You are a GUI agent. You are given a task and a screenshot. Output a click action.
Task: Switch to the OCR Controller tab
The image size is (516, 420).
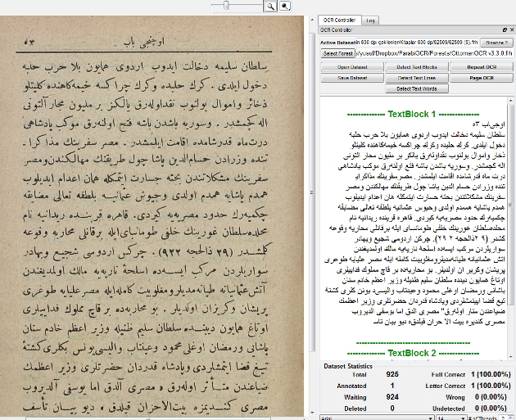click(337, 20)
